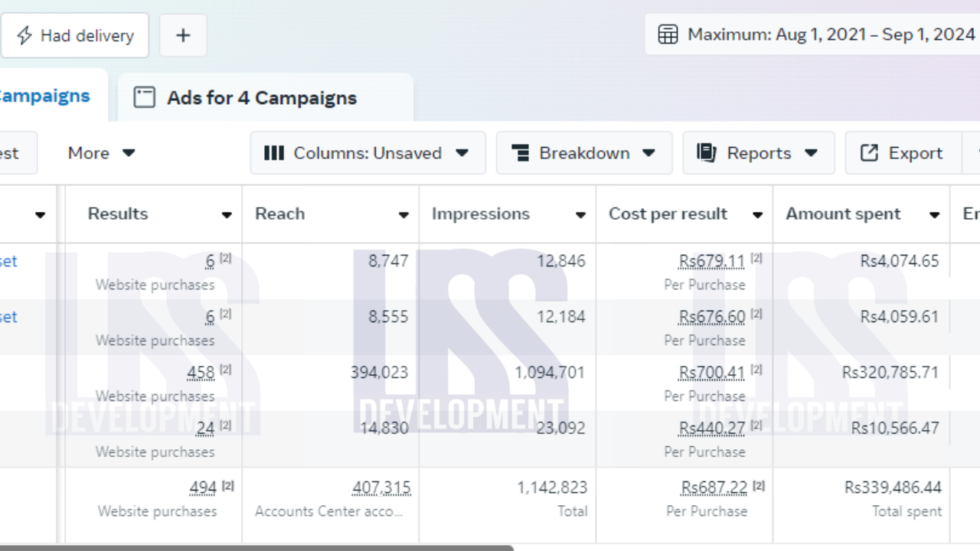
Task: Click the total Rs687.22 cost per result
Action: 714,487
